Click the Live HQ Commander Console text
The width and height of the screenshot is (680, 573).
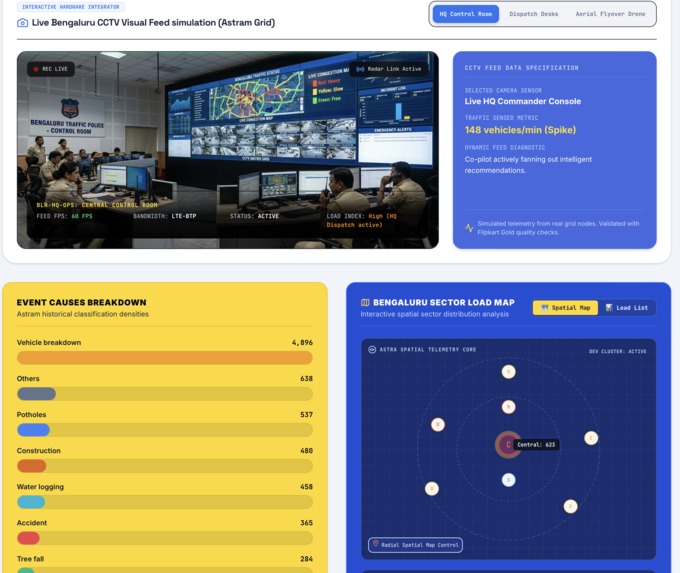click(x=523, y=101)
